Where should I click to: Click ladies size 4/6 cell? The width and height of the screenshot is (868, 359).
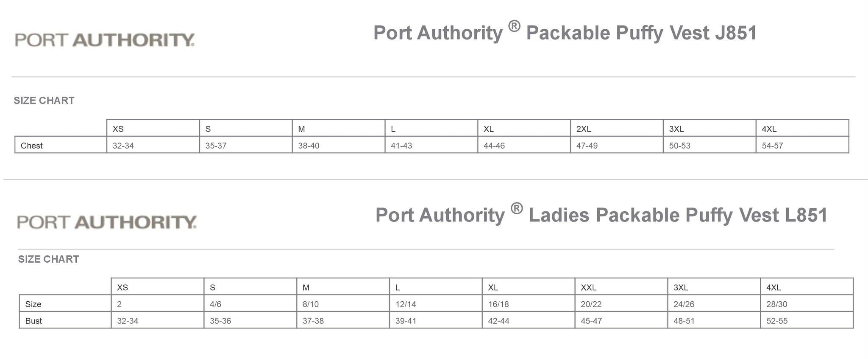click(x=250, y=304)
